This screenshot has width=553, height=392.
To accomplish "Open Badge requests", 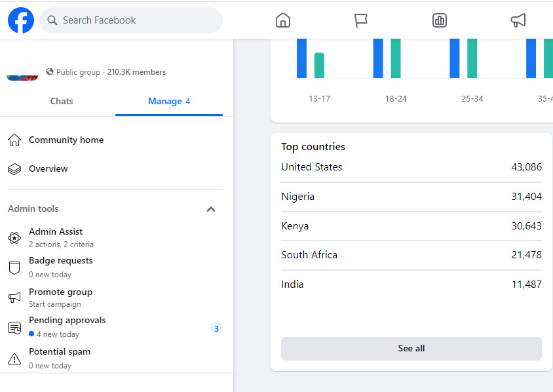I will (x=115, y=267).
